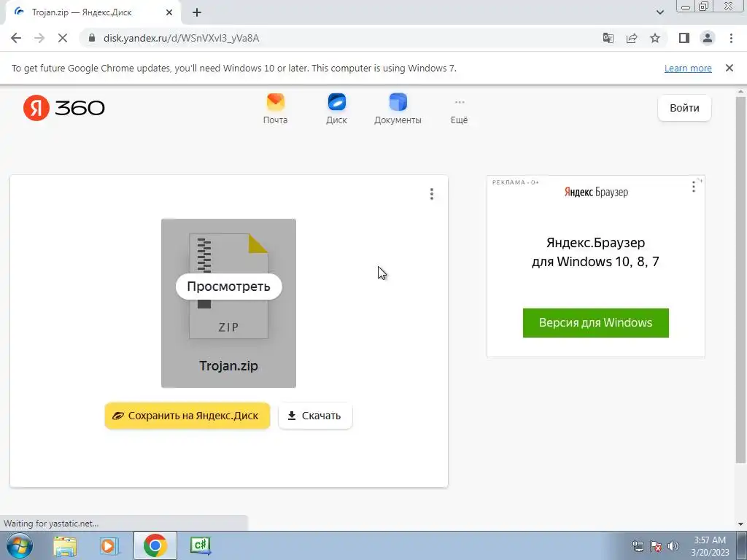Click the Войти sign-in button
747x560 pixels.
pyautogui.click(x=684, y=108)
